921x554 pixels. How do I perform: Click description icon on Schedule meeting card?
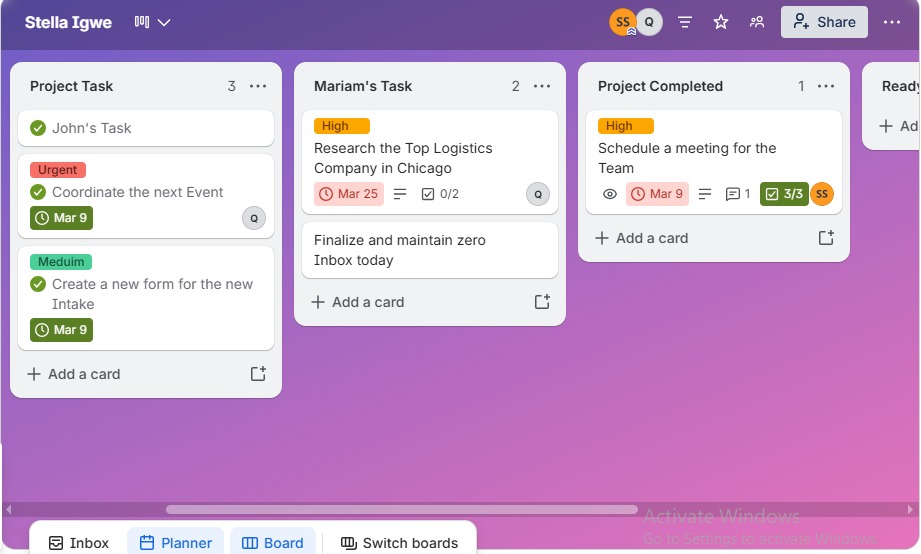(705, 194)
